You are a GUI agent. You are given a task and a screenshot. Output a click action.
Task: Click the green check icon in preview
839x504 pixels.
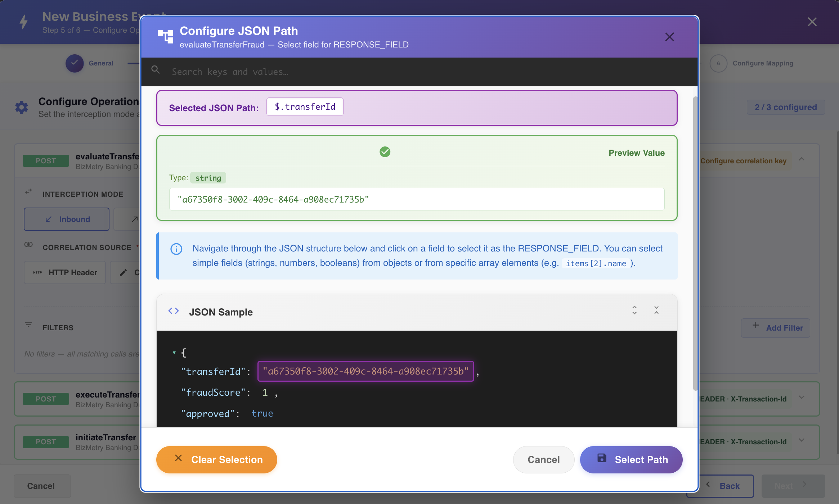pyautogui.click(x=385, y=152)
